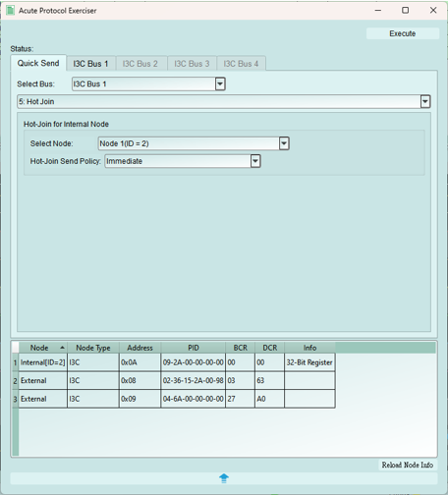Screen dimensions: 448x495
Task: Click the Address column header
Action: coord(140,348)
